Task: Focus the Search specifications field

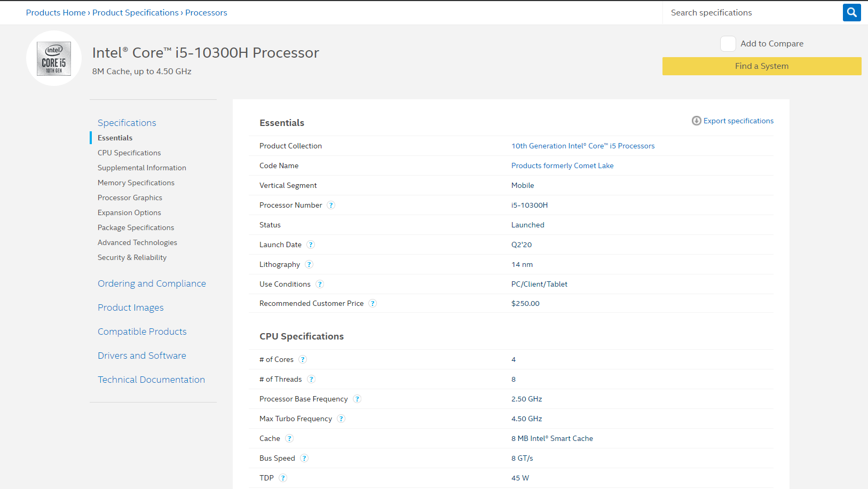Action: (x=753, y=12)
